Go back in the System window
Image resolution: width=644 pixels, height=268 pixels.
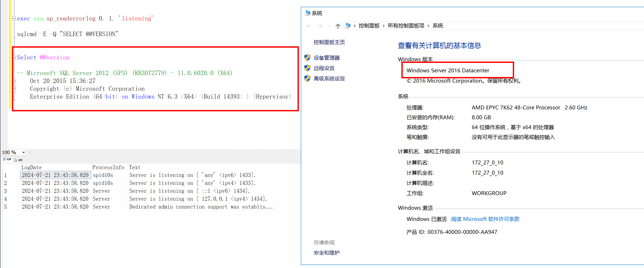pos(309,26)
